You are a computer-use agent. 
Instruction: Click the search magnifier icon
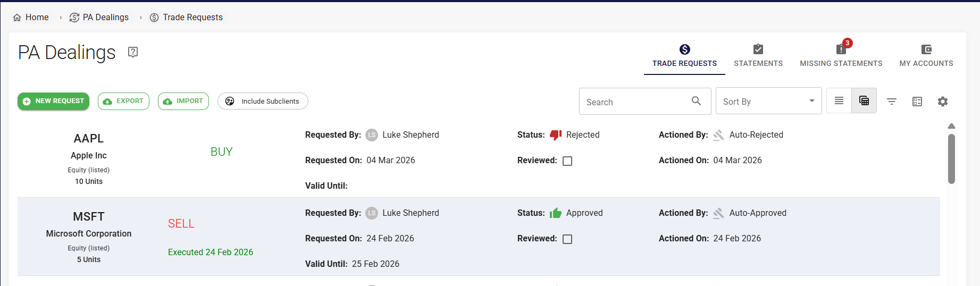pyautogui.click(x=696, y=101)
